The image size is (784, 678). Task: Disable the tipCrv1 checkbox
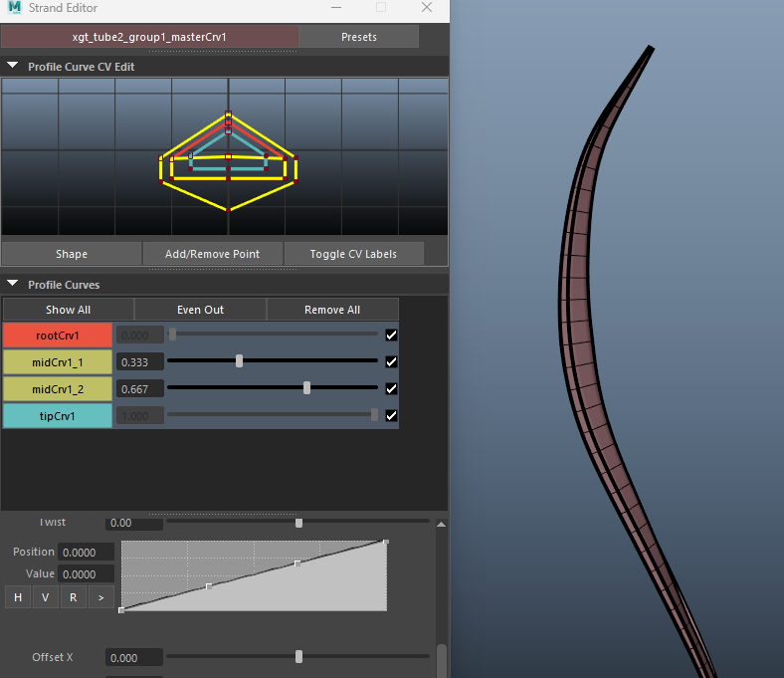[391, 415]
